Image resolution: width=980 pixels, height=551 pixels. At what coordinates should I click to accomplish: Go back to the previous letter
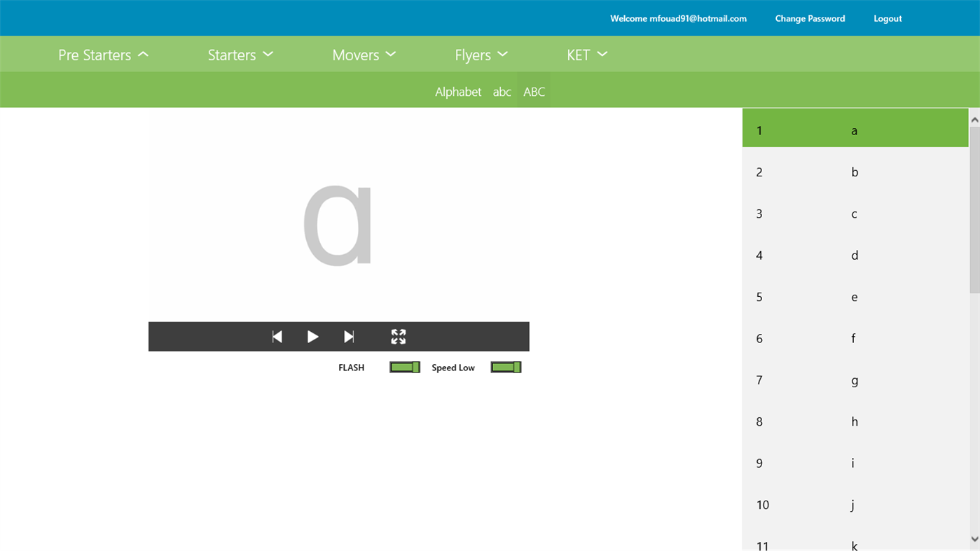277,336
